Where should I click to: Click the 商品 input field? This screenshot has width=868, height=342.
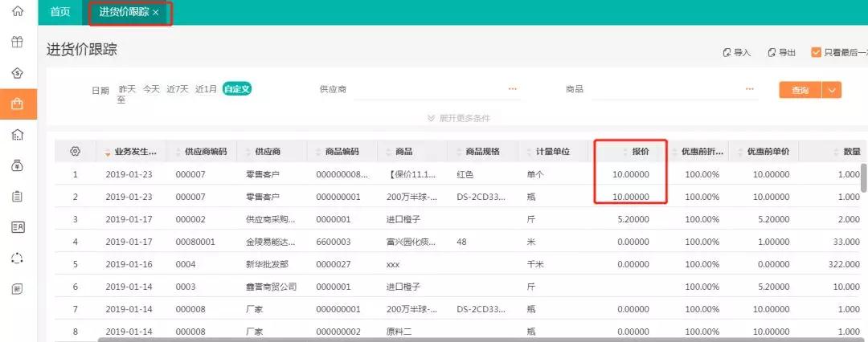tap(667, 89)
